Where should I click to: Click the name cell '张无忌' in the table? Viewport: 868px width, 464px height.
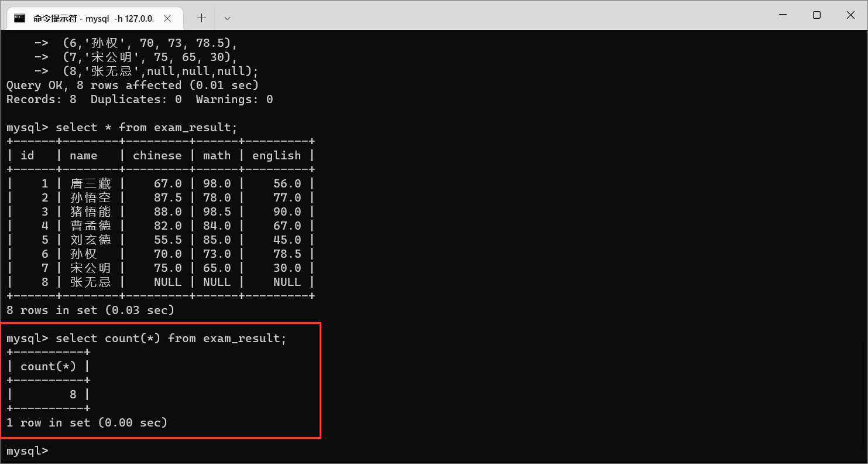[x=90, y=282]
